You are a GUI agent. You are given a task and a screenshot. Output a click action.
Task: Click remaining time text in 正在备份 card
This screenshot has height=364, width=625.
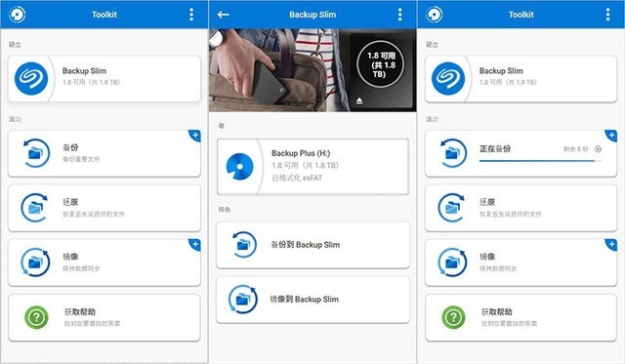[x=576, y=149]
